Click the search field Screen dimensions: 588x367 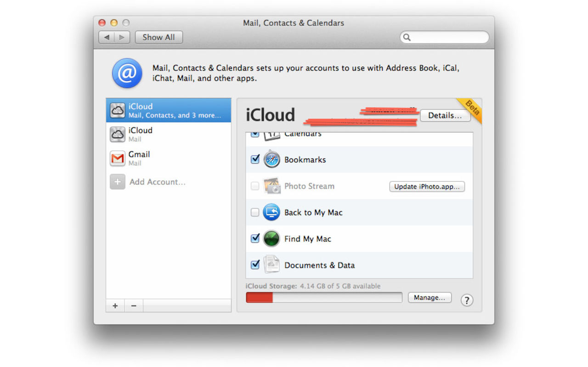(x=444, y=37)
